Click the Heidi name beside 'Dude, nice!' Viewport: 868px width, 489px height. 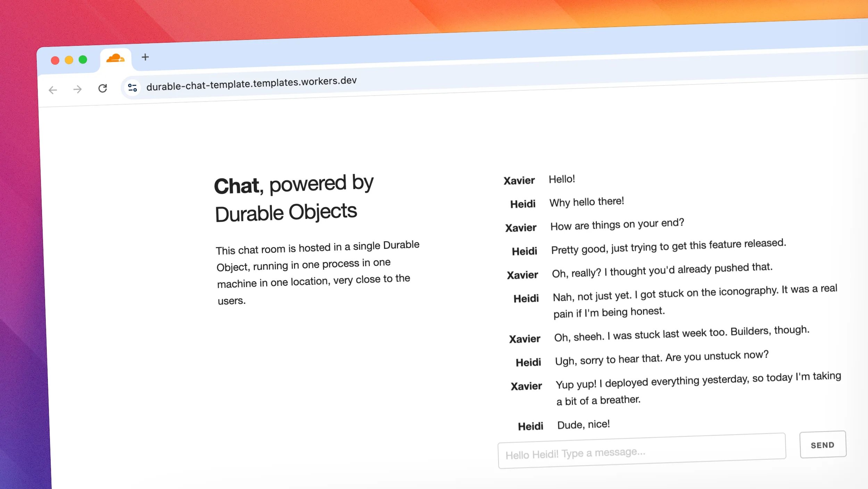(x=531, y=426)
